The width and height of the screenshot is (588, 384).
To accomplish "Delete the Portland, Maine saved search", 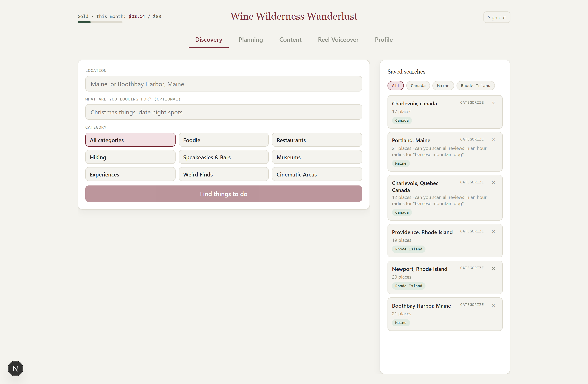I will coord(493,140).
